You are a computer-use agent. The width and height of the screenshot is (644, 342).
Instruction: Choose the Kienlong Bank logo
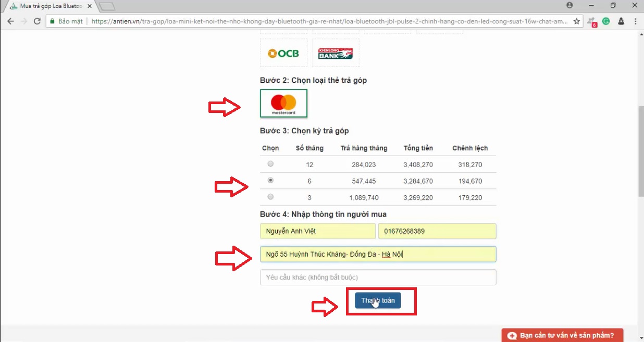click(x=336, y=53)
